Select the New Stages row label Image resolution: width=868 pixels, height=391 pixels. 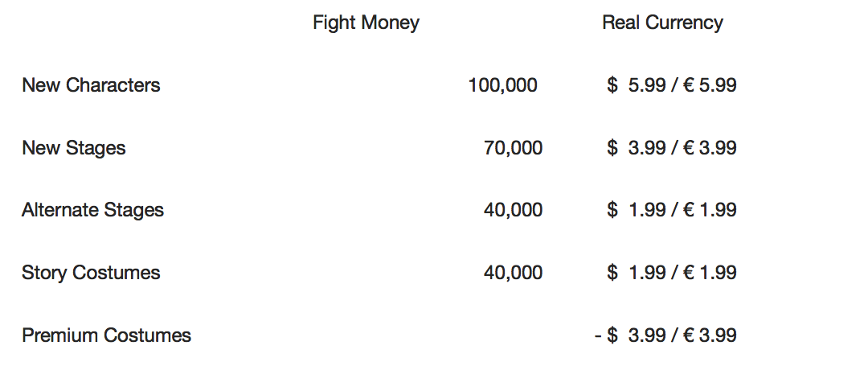click(74, 148)
